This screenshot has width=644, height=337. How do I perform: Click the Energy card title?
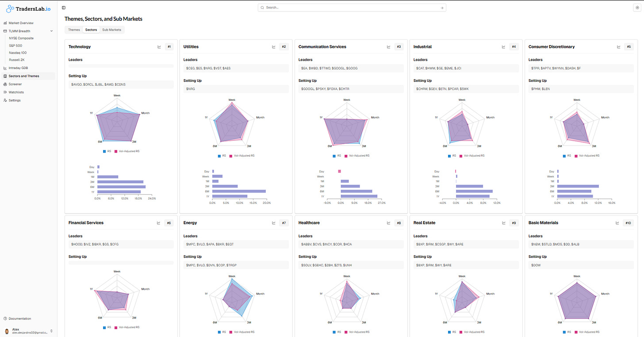pyautogui.click(x=190, y=223)
